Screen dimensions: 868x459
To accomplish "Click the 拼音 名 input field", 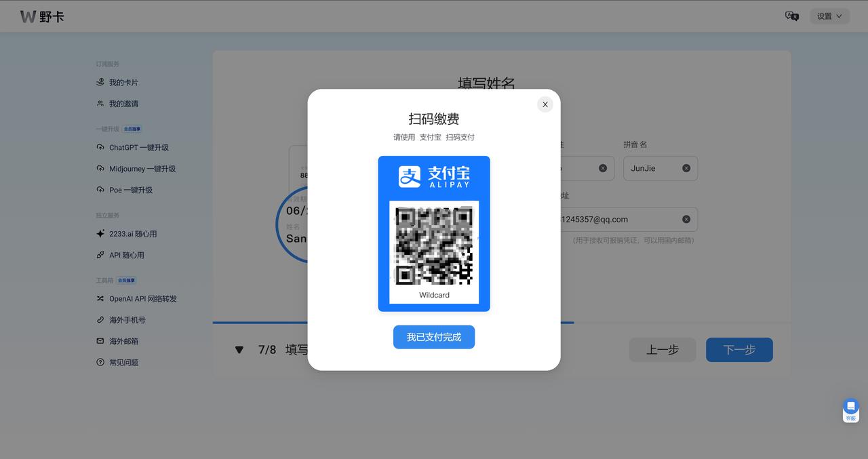I will (660, 168).
